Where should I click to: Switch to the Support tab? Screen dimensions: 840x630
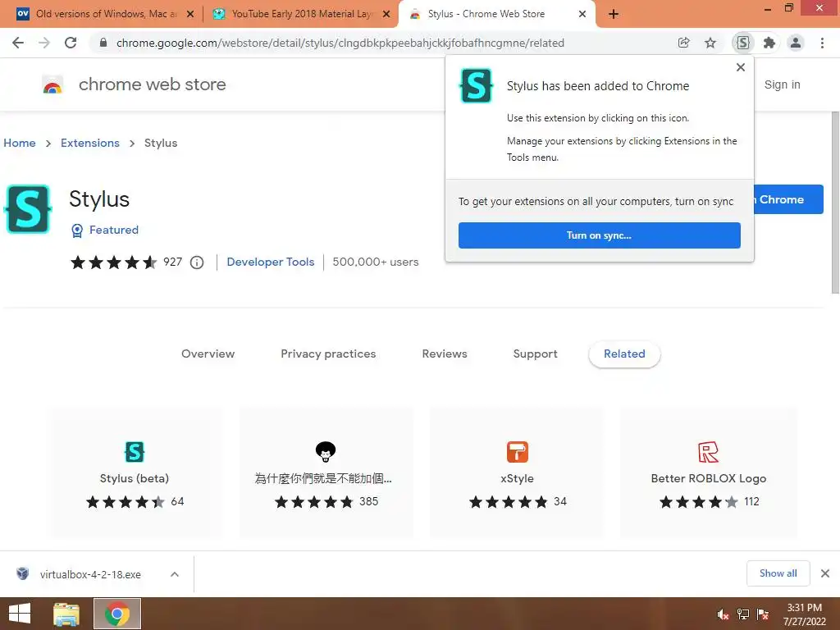click(535, 354)
